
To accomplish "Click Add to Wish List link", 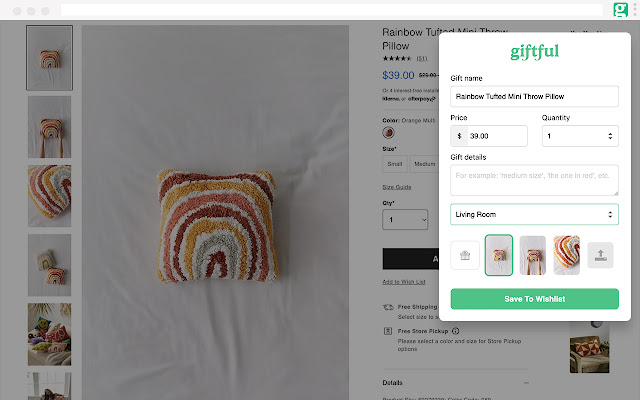I will click(404, 281).
